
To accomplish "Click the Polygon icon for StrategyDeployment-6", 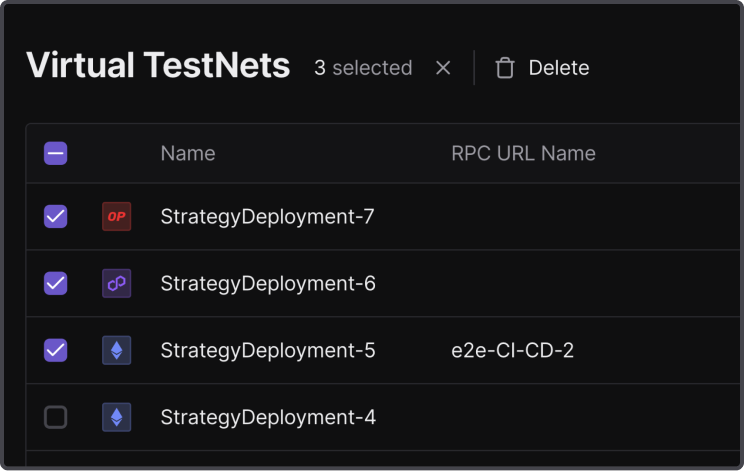I will (x=116, y=283).
